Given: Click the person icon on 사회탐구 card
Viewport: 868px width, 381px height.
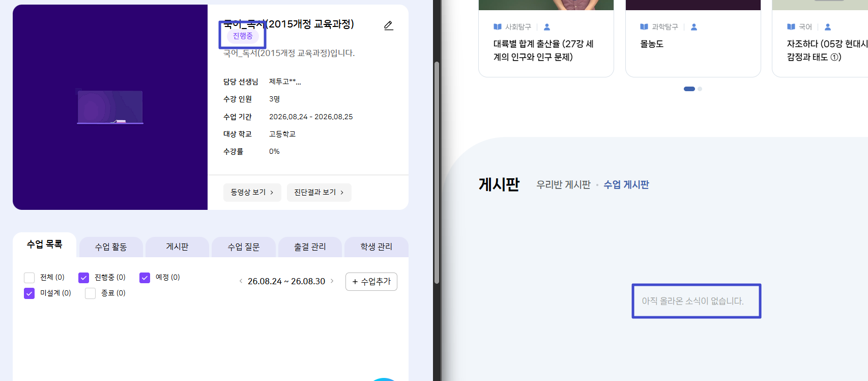Looking at the screenshot, I should [x=547, y=27].
